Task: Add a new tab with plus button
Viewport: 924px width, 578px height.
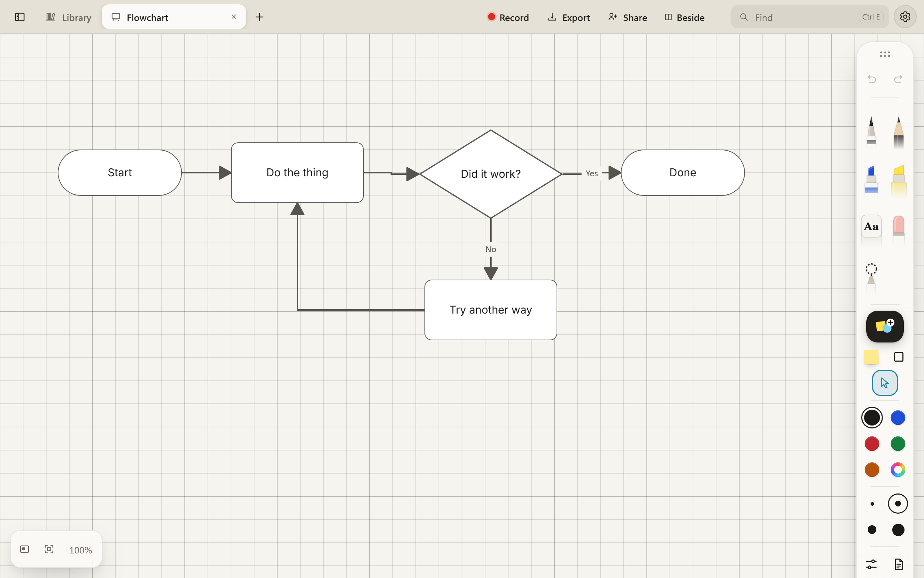Action: pyautogui.click(x=259, y=17)
